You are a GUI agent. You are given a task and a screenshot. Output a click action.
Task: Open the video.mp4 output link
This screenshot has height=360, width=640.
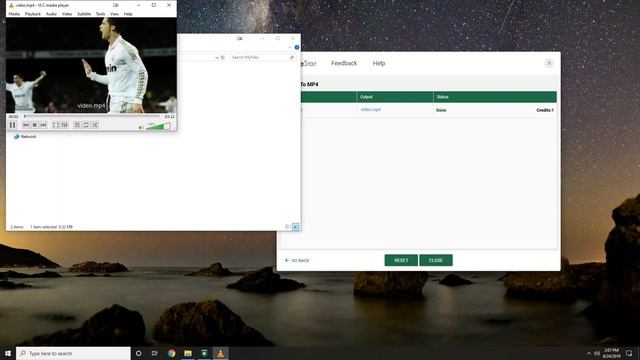[371, 110]
